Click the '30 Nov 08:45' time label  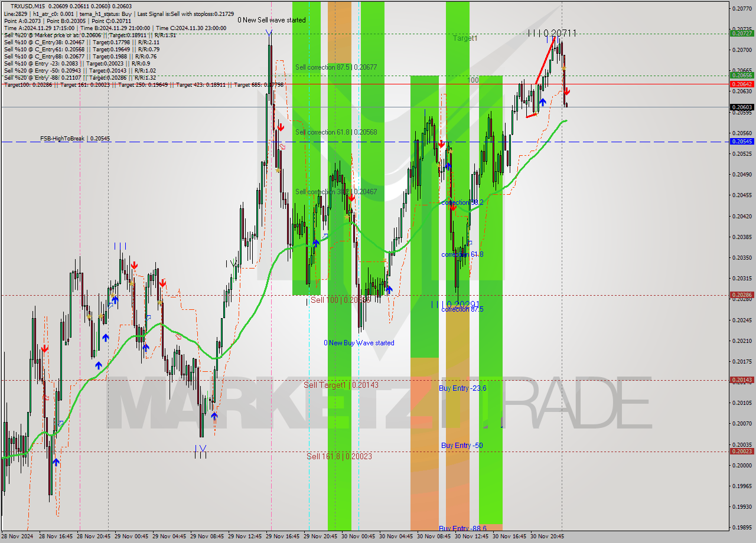(x=434, y=537)
